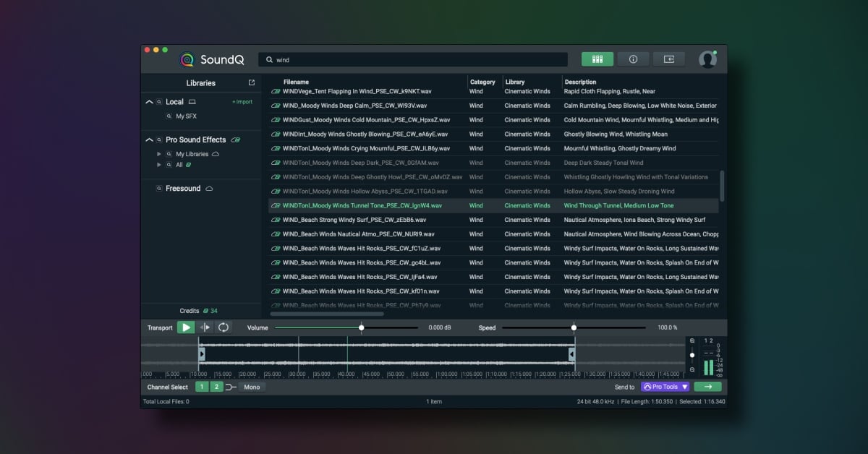This screenshot has width=868, height=454.
Task: Click the Library column header
Action: (517, 82)
